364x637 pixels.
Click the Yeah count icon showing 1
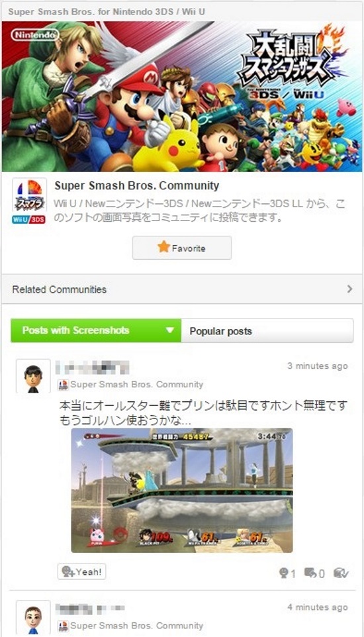(287, 573)
